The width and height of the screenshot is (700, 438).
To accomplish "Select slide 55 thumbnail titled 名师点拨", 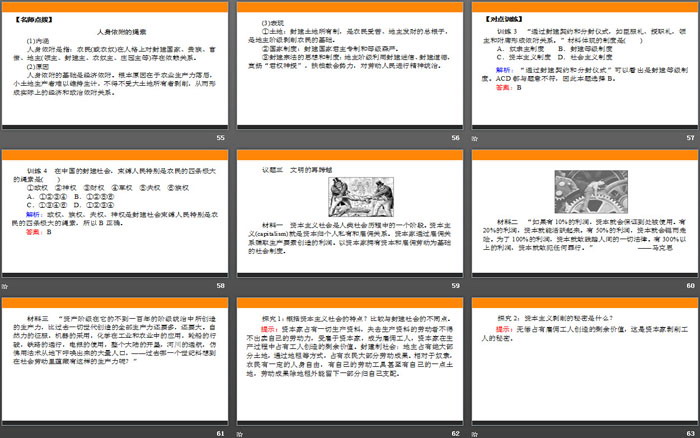I will click(115, 65).
